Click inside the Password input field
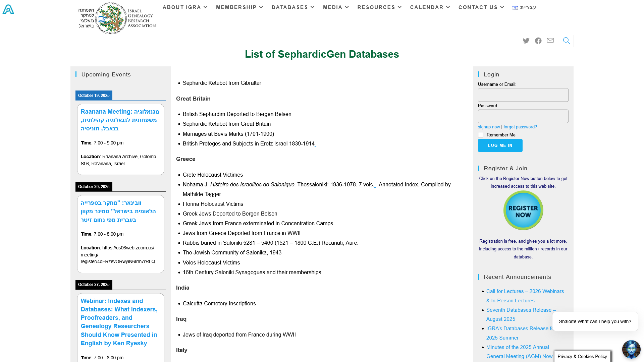The image size is (644, 362). (x=523, y=116)
